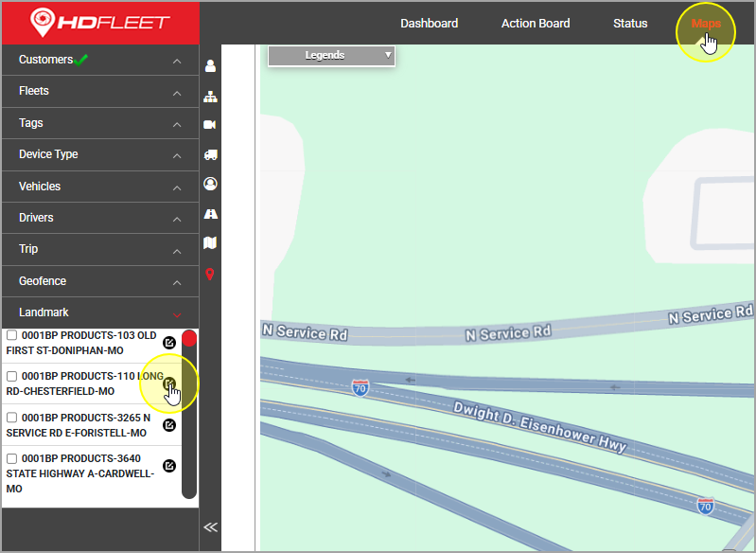Go to the Status page
This screenshot has width=756, height=553.
coord(630,24)
